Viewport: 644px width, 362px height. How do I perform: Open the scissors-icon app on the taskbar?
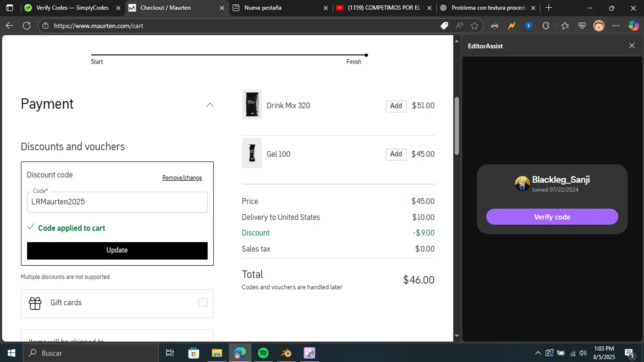tap(310, 353)
